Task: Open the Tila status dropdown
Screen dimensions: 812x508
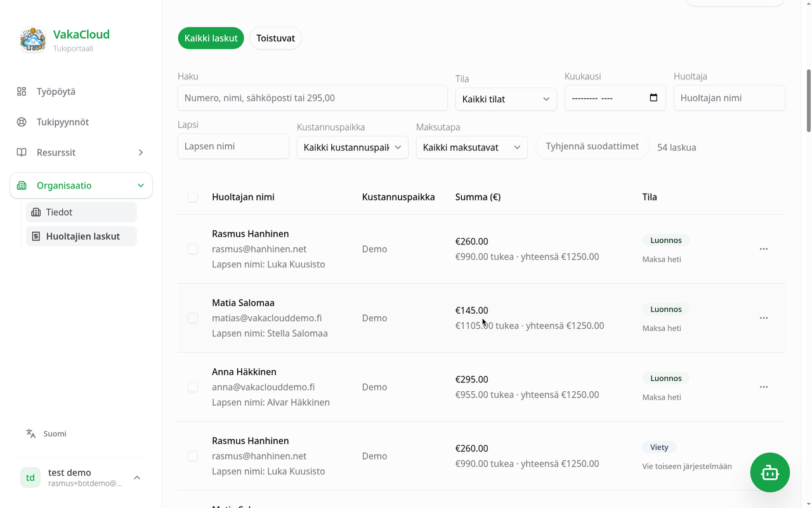Action: tap(506, 99)
